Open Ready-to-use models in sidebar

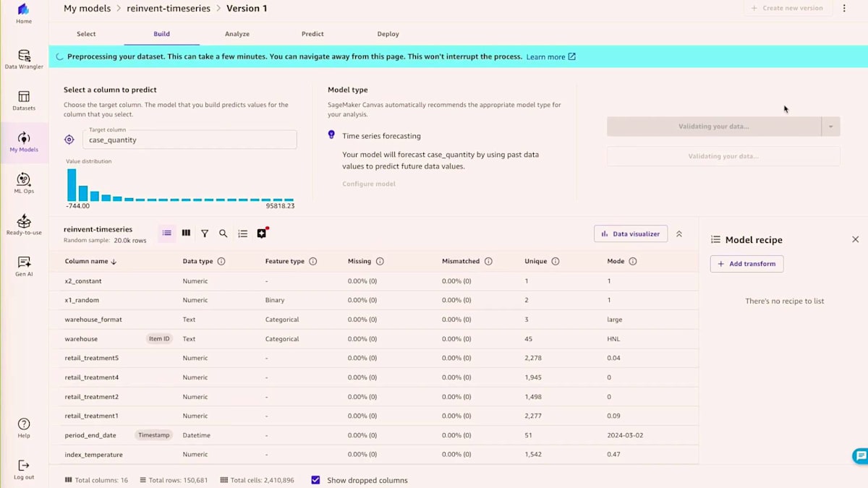tap(24, 225)
